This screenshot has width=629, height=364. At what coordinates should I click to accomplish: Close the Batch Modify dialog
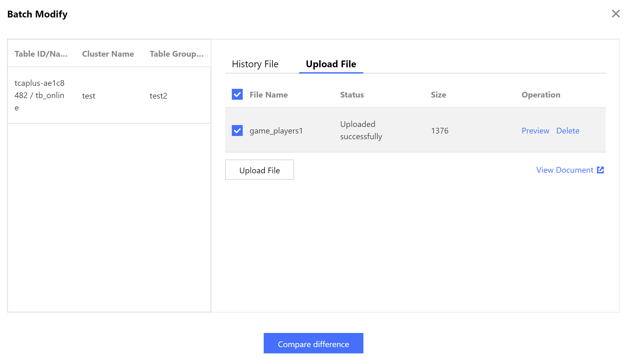tap(615, 14)
